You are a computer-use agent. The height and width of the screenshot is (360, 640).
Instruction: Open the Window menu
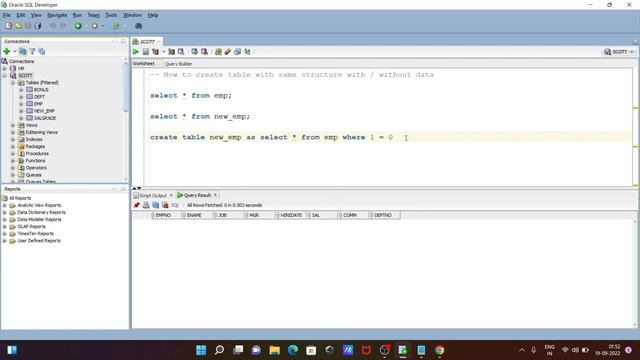click(132, 15)
